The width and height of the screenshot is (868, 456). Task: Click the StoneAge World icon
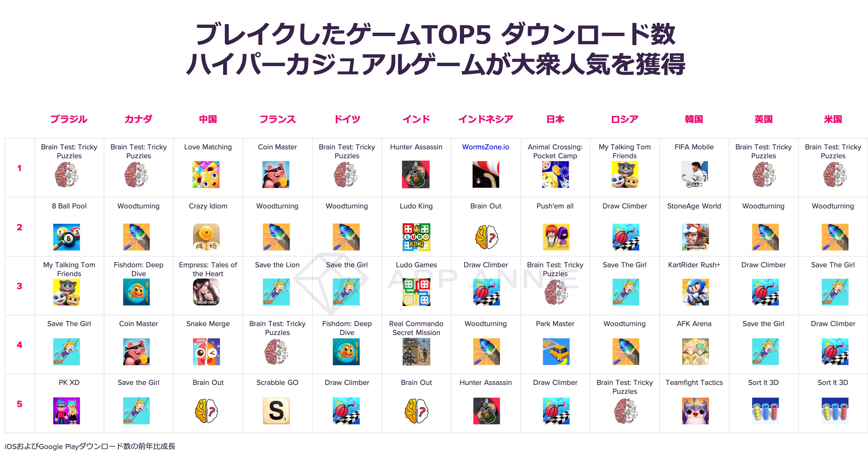pyautogui.click(x=695, y=237)
